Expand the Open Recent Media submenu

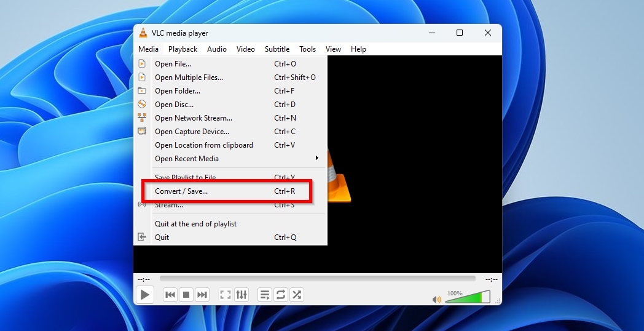(230, 159)
